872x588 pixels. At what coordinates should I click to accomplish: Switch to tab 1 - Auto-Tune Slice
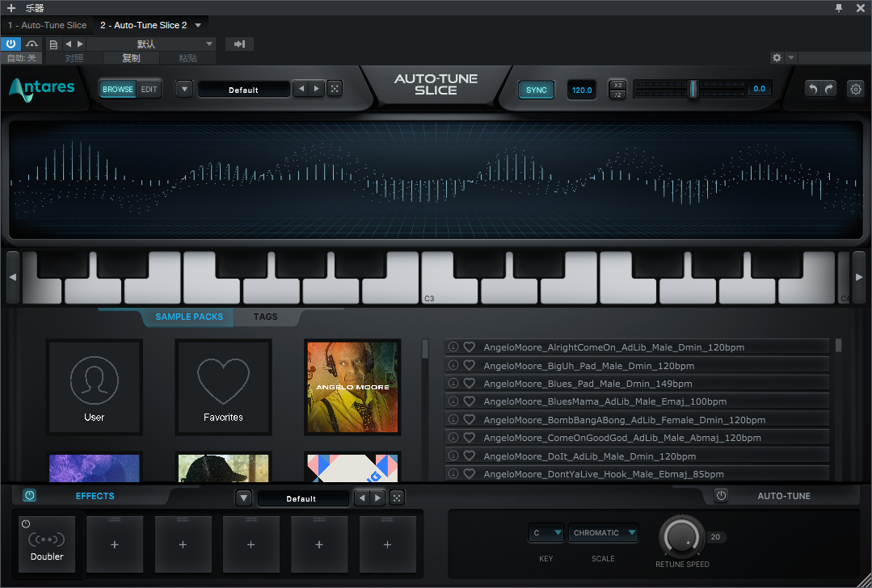(x=47, y=25)
